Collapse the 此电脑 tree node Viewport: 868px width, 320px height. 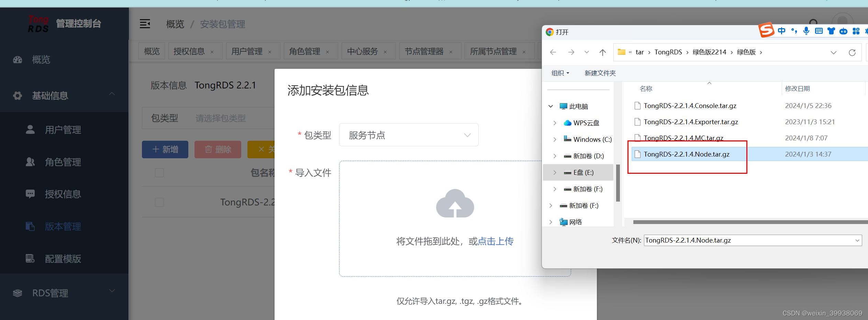tap(551, 106)
